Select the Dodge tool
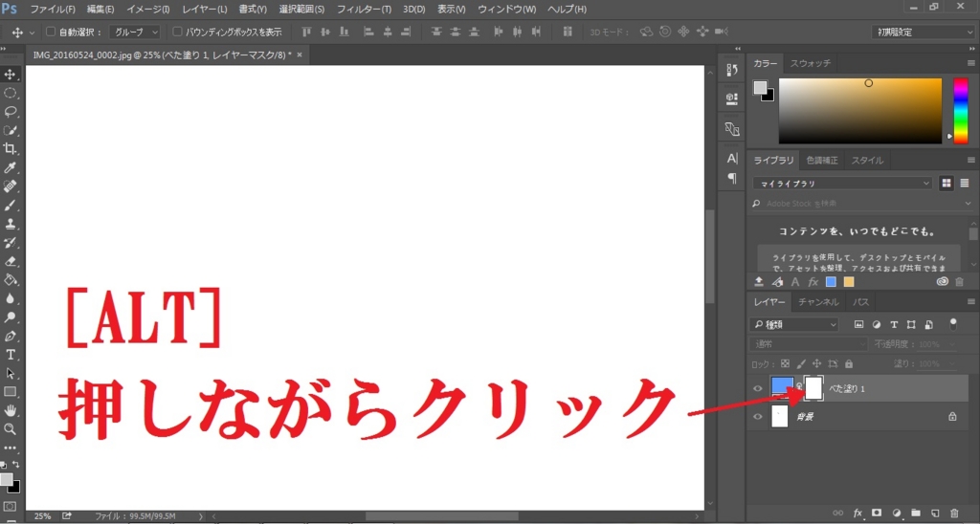Image resolution: width=980 pixels, height=524 pixels. point(10,317)
